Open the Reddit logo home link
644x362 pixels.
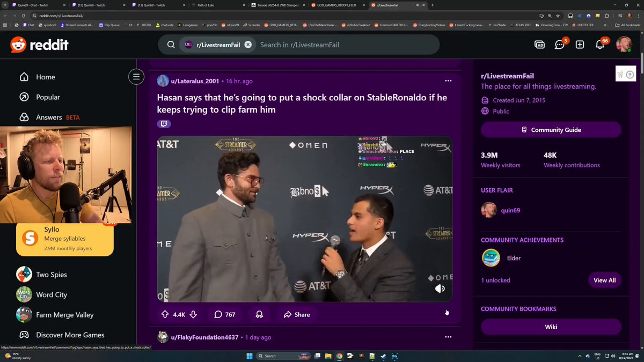tap(39, 45)
